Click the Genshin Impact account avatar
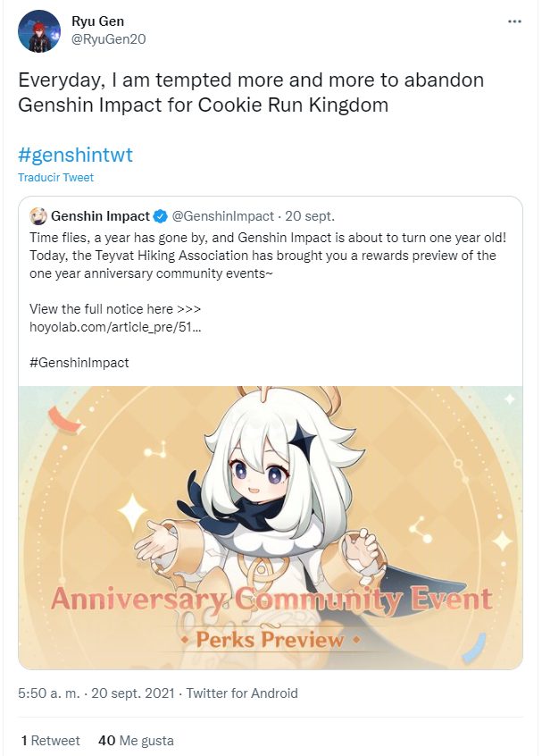Viewport: 542px width, 756px height. [38, 216]
